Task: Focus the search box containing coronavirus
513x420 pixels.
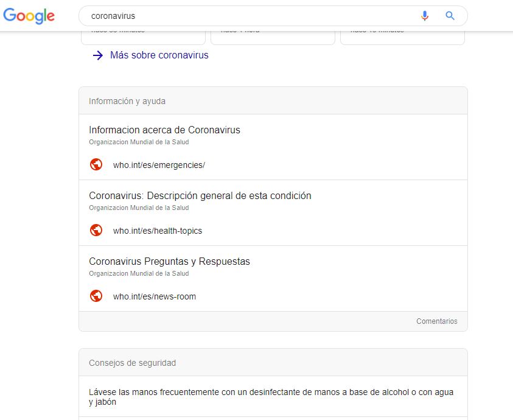Action: click(243, 16)
